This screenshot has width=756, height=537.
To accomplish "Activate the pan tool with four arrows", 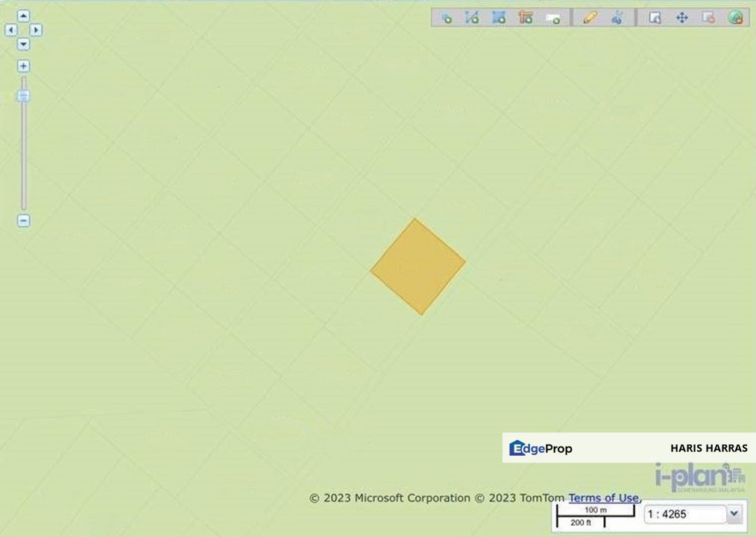I will coord(684,18).
